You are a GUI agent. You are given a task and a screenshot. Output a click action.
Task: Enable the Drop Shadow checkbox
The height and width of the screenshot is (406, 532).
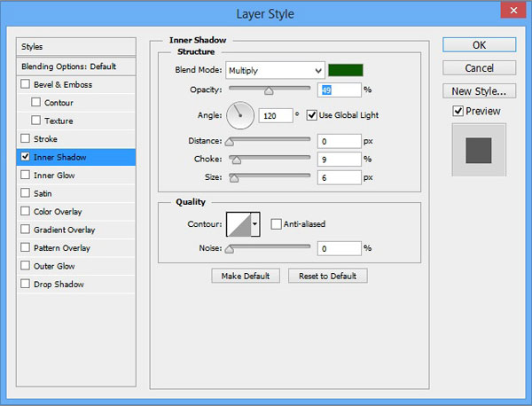(x=25, y=284)
